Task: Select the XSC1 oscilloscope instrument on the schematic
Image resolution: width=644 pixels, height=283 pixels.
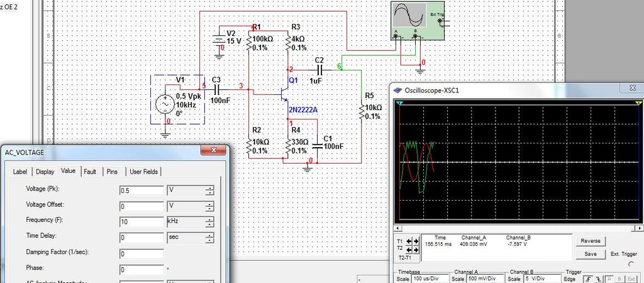Action: (x=418, y=20)
